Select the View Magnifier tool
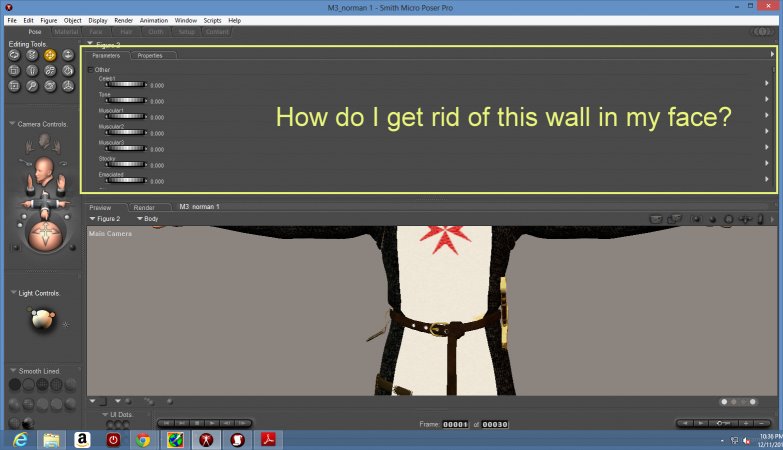 (x=32, y=86)
